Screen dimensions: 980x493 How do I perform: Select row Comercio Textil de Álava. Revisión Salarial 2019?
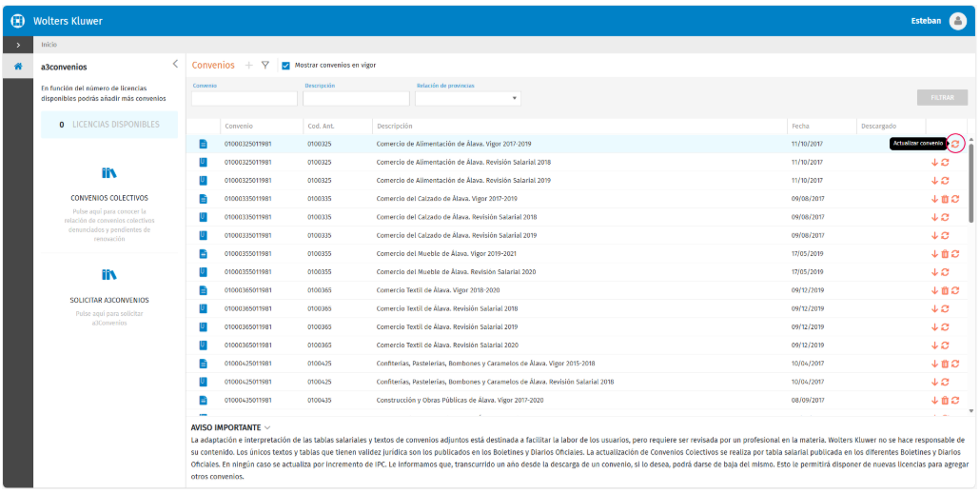pyautogui.click(x=577, y=326)
